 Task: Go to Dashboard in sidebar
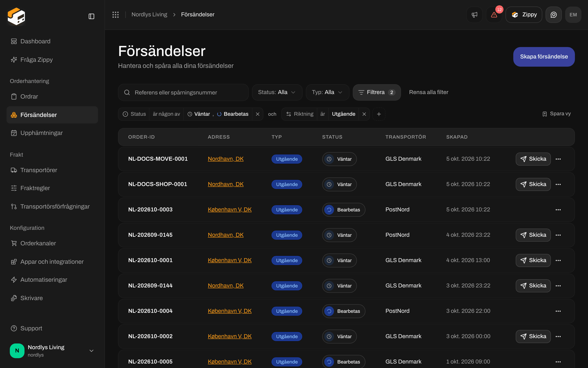(52, 41)
